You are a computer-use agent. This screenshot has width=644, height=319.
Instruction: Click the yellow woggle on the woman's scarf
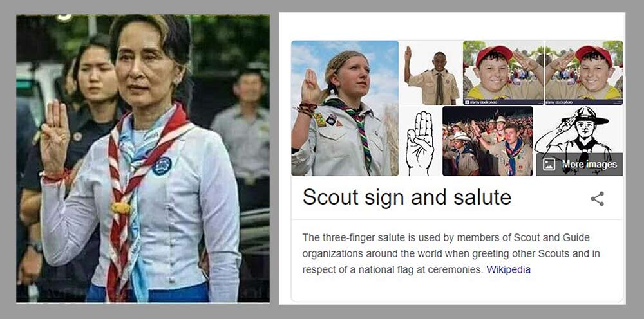[x=120, y=207]
